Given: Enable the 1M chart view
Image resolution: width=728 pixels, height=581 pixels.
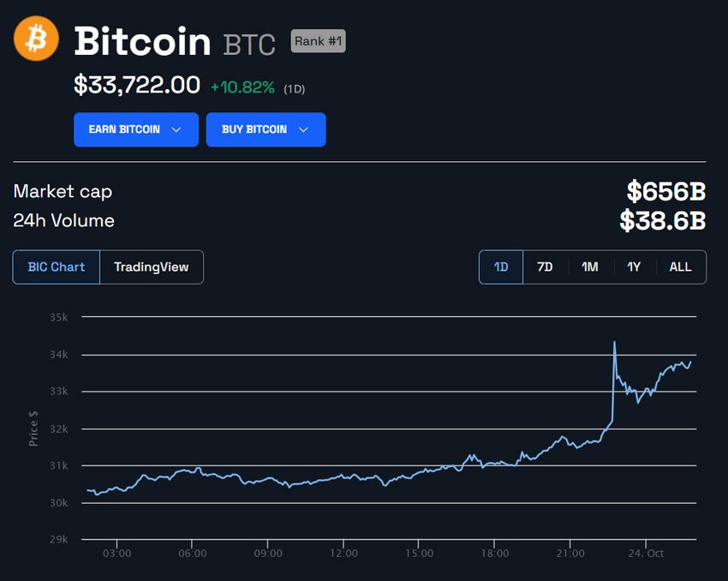Looking at the screenshot, I should (589, 267).
